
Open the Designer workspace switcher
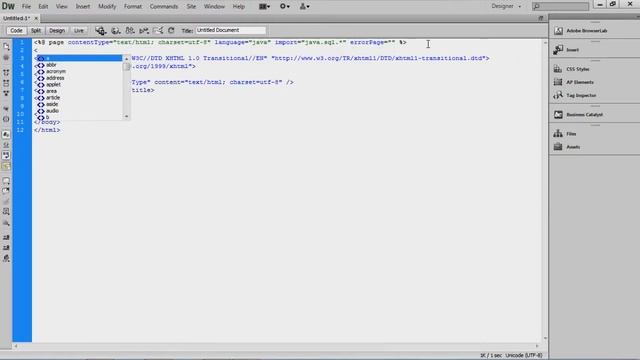tap(506, 7)
